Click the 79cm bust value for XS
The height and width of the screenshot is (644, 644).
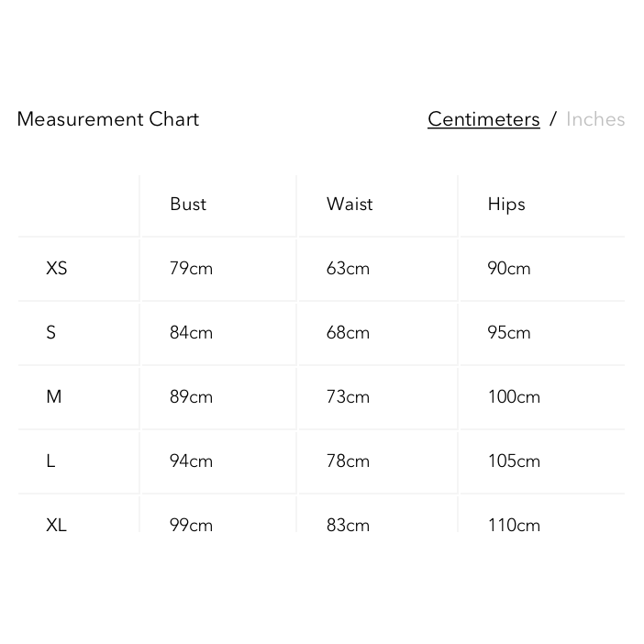tap(191, 268)
